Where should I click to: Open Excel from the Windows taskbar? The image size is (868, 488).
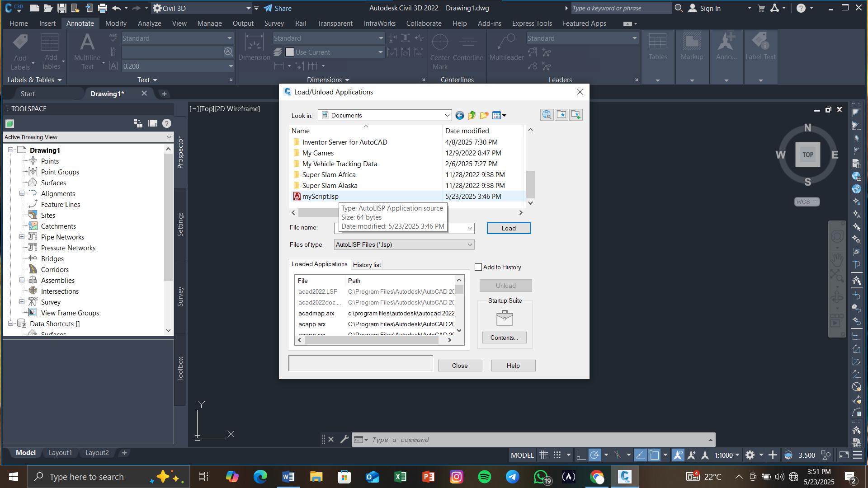(x=400, y=477)
